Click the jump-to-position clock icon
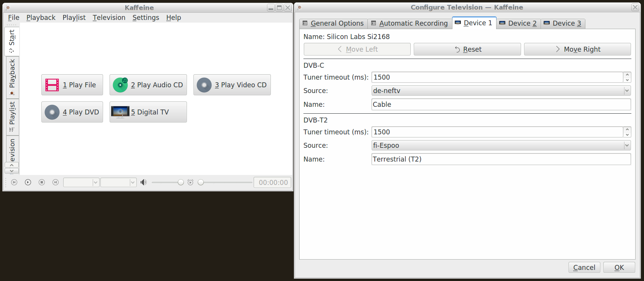644x281 pixels. pos(190,182)
